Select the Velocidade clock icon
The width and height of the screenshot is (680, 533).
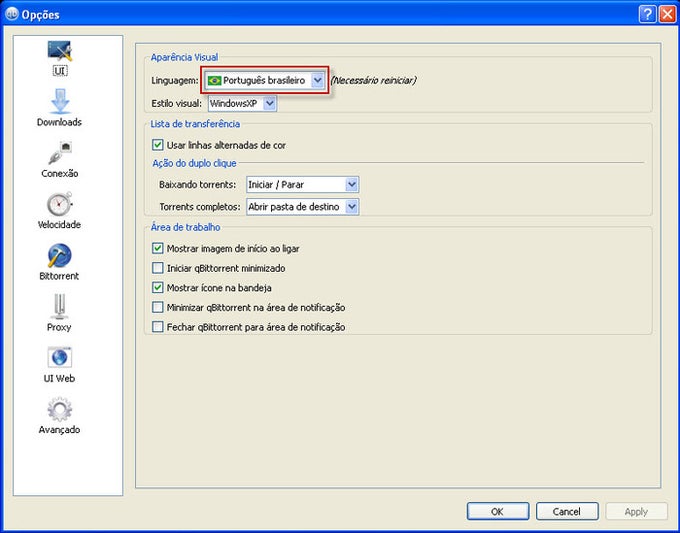[x=59, y=204]
